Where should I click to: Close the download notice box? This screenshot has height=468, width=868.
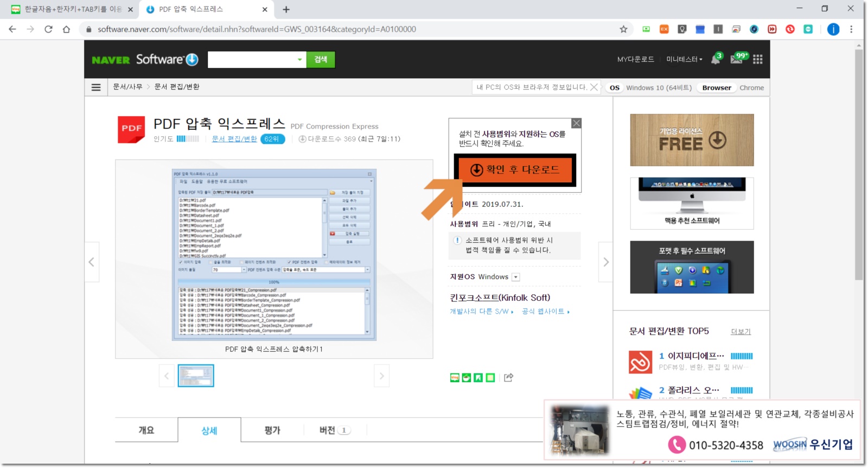(x=577, y=123)
